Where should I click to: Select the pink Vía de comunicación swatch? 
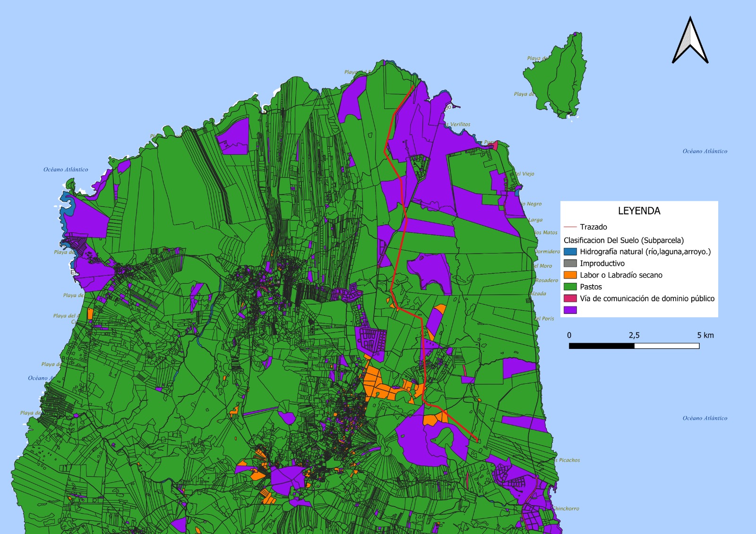(570, 298)
